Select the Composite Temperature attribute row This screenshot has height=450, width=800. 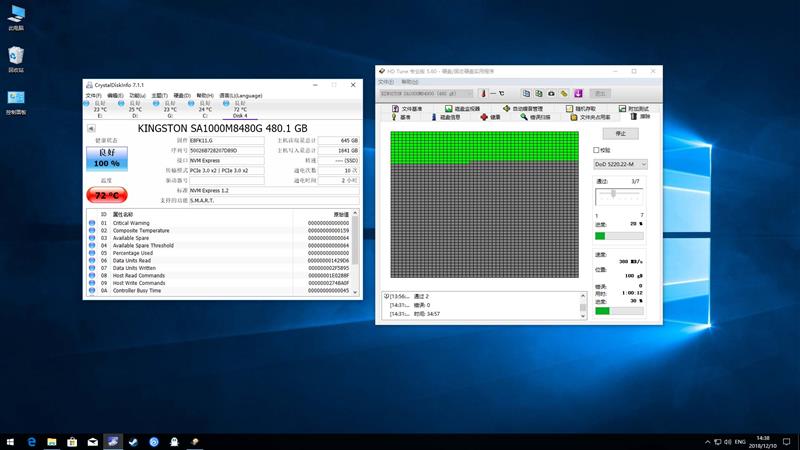point(220,231)
